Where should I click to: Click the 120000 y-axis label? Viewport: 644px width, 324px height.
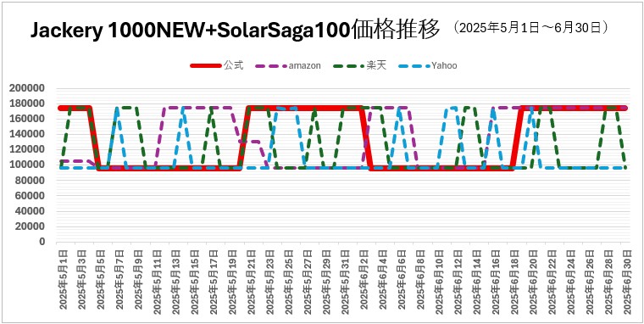point(27,149)
